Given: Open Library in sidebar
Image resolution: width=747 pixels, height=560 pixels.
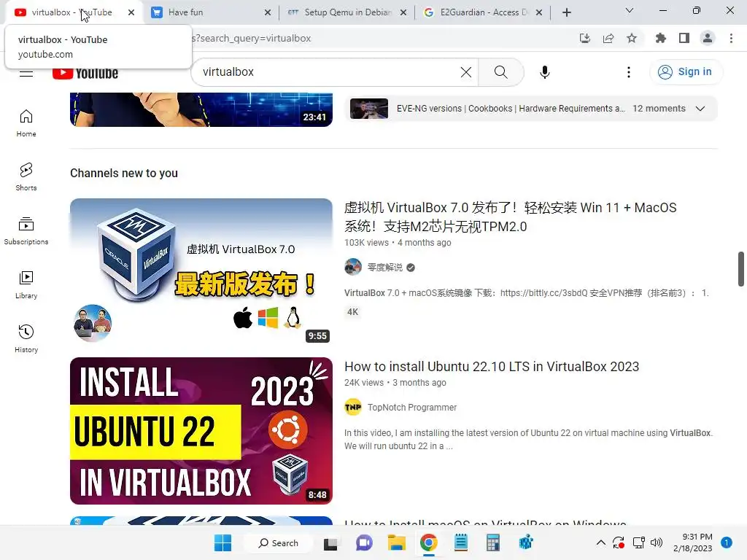Looking at the screenshot, I should point(26,285).
